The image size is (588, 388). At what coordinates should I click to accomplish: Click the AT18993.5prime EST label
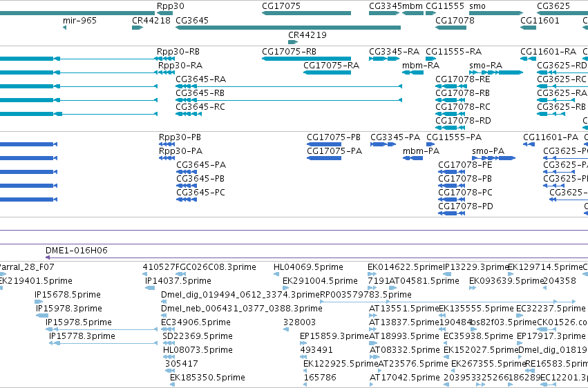[404, 336]
